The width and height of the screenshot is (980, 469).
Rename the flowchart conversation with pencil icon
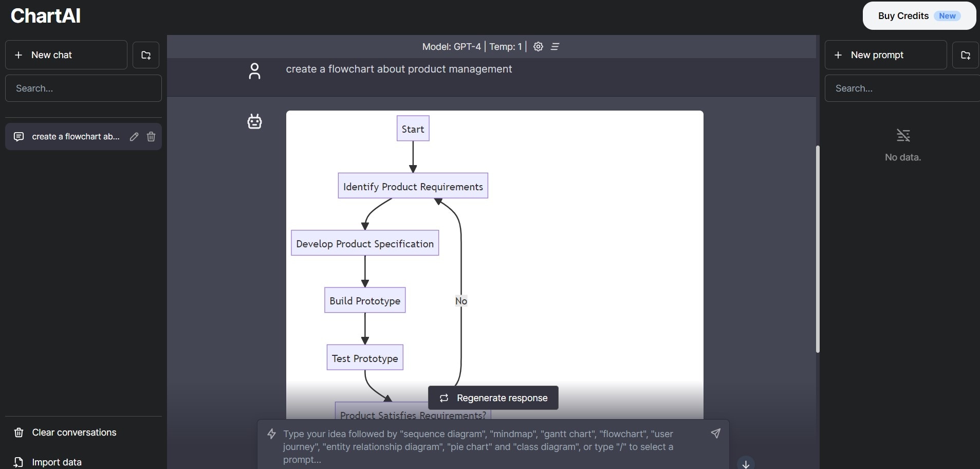134,137
